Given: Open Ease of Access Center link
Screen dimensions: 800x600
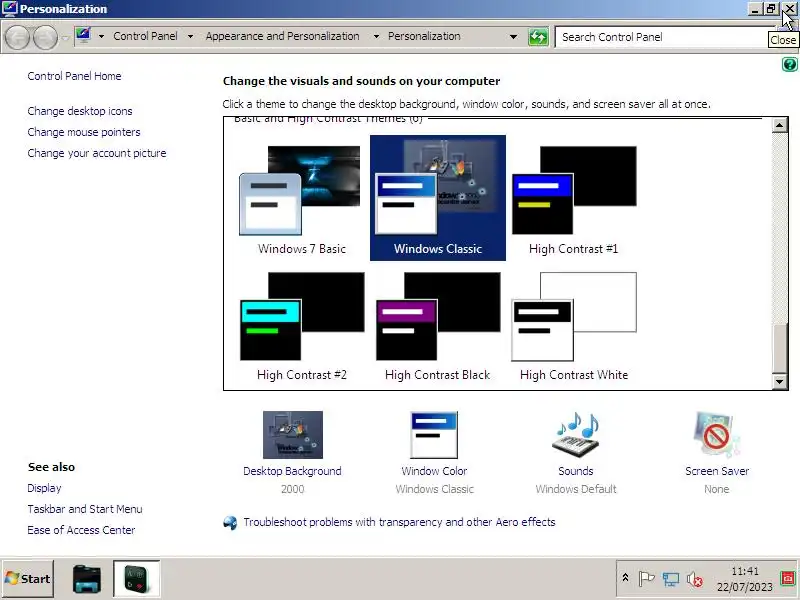Looking at the screenshot, I should pyautogui.click(x=81, y=530).
